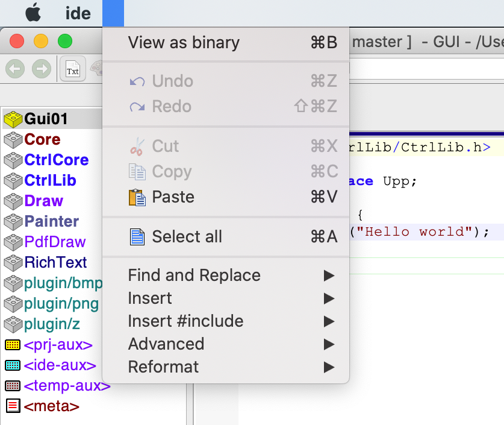This screenshot has width=504, height=425.
Task: Expand the Insert #include submenu arrow
Action: coord(328,321)
